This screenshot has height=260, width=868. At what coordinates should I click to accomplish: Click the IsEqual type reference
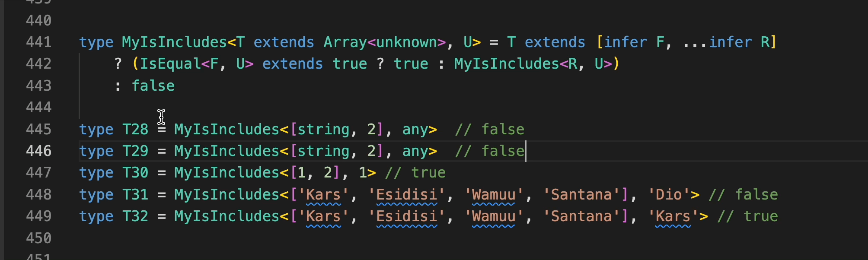[169, 64]
